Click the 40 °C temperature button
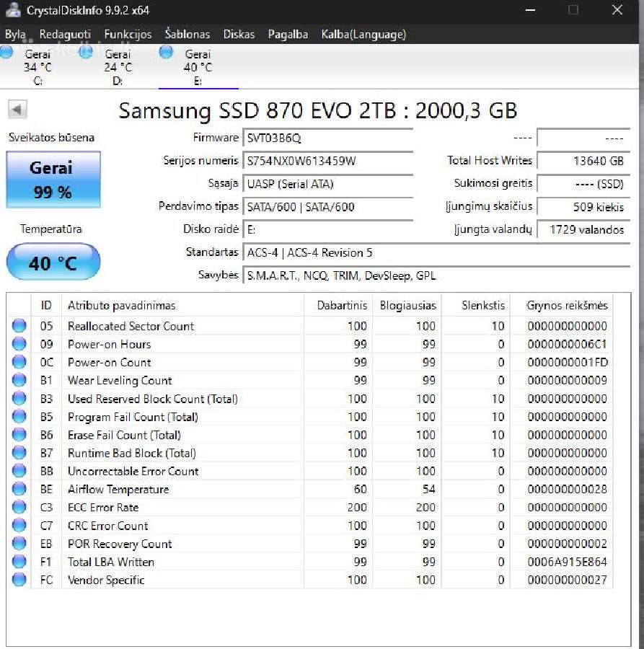Image resolution: width=644 pixels, height=649 pixels. (x=53, y=262)
